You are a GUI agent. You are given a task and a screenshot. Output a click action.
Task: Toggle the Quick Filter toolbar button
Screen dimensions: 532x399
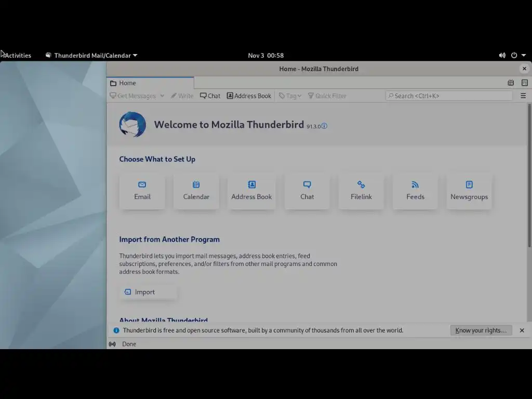(x=327, y=96)
